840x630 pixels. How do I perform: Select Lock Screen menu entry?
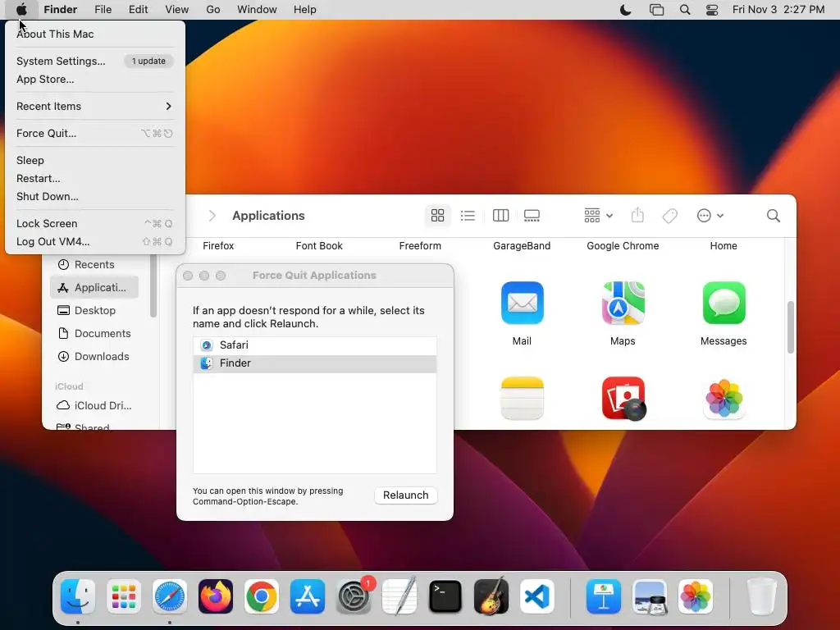(x=94, y=223)
